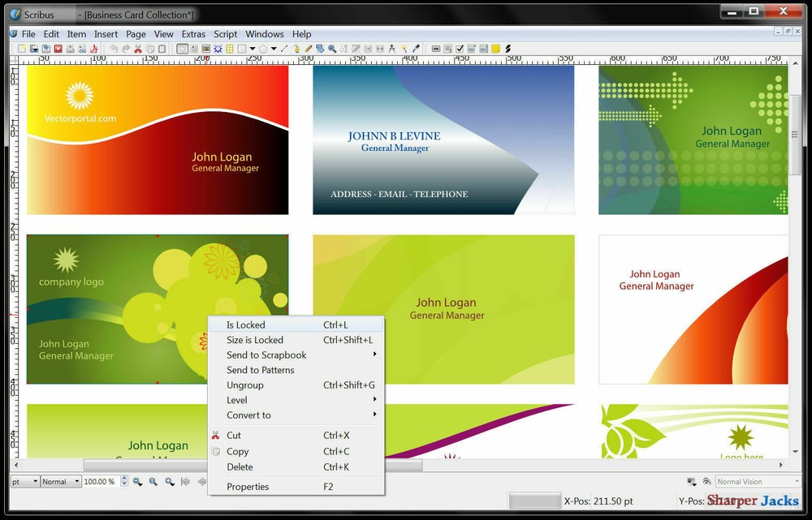Select the PDF Checkbox field tool
The width and height of the screenshot is (812, 520).
(459, 49)
